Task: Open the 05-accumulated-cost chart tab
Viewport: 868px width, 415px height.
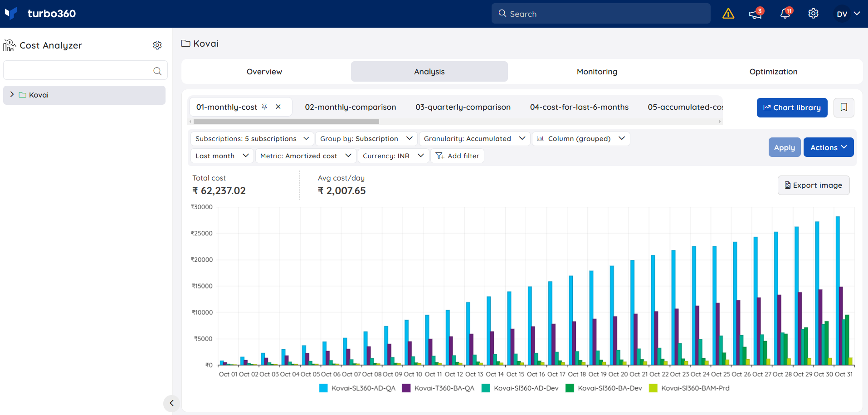Action: (685, 107)
